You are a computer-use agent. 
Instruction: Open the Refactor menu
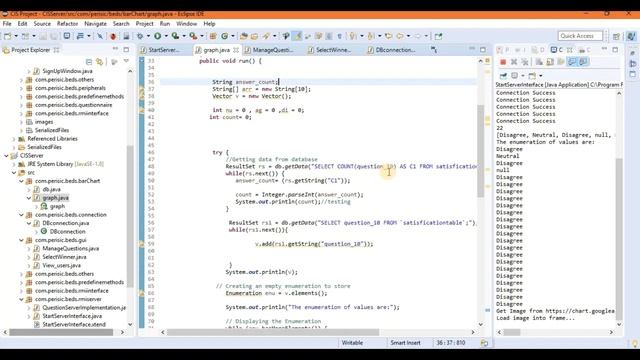tap(67, 24)
